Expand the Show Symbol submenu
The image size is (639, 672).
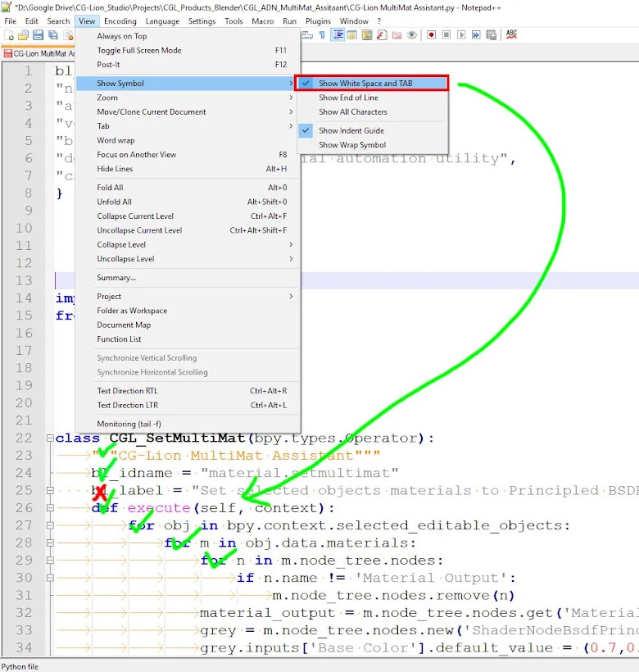[x=188, y=83]
